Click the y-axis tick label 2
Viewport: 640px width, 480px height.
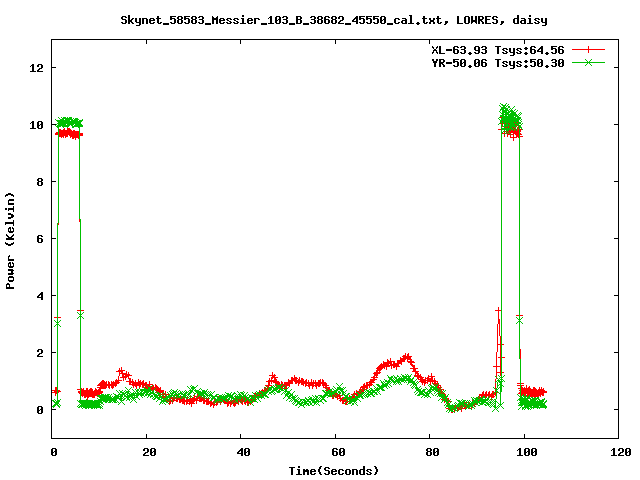coord(40,353)
